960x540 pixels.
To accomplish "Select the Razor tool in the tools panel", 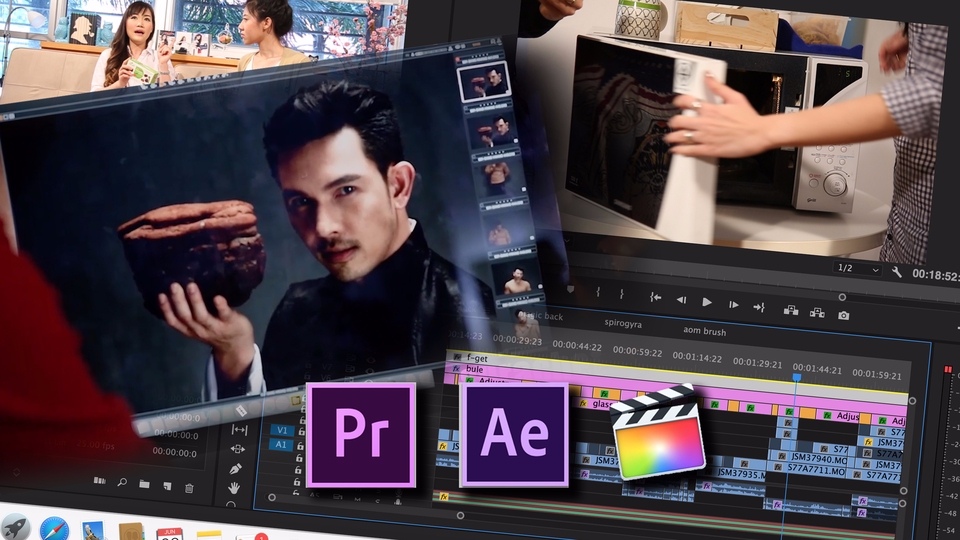I will 241,411.
